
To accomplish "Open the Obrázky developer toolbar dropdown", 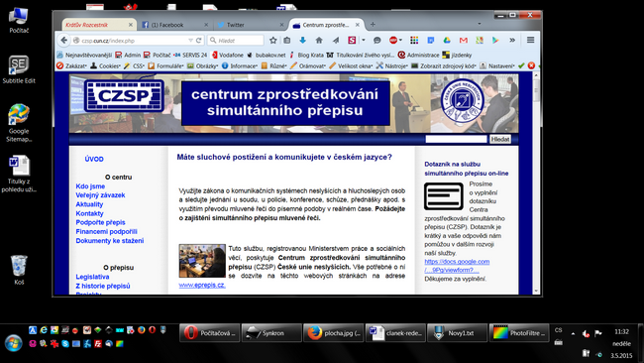I will click(x=202, y=65).
